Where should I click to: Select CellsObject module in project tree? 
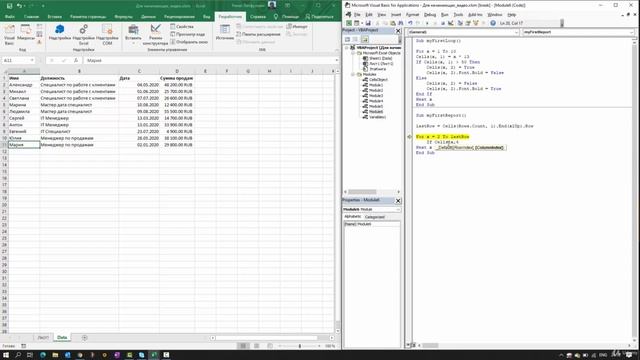click(x=375, y=80)
